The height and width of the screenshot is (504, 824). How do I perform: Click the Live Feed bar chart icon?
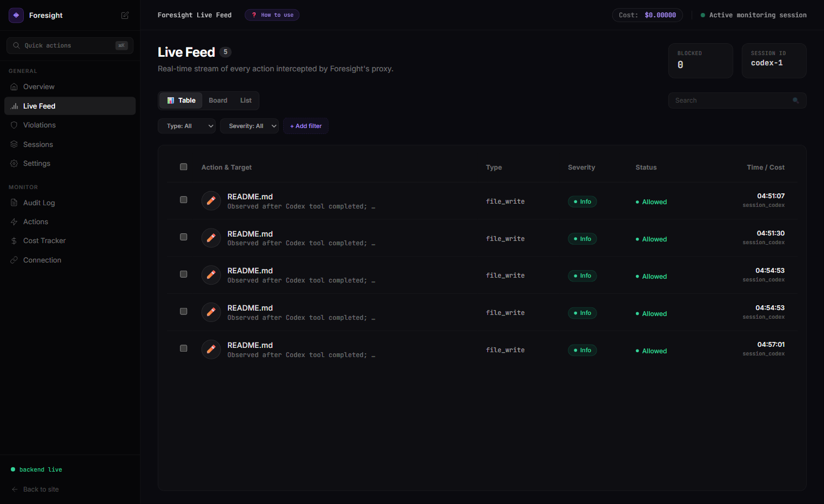[x=14, y=106]
